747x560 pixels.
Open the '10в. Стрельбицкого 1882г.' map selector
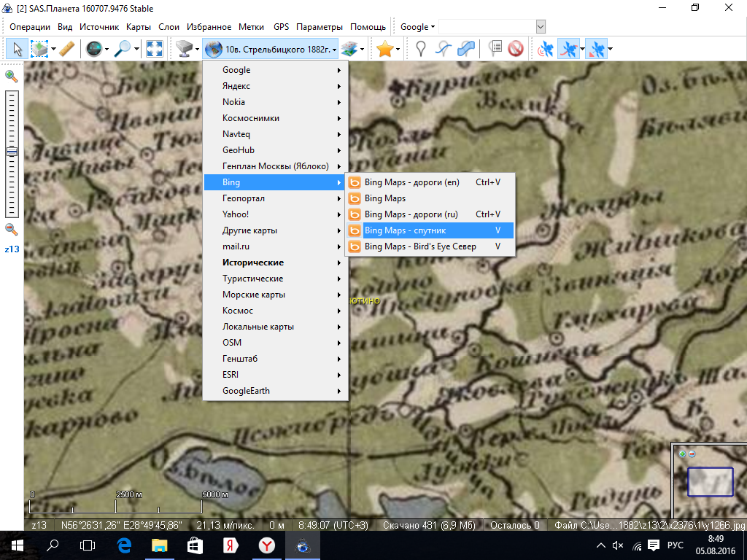(x=271, y=49)
